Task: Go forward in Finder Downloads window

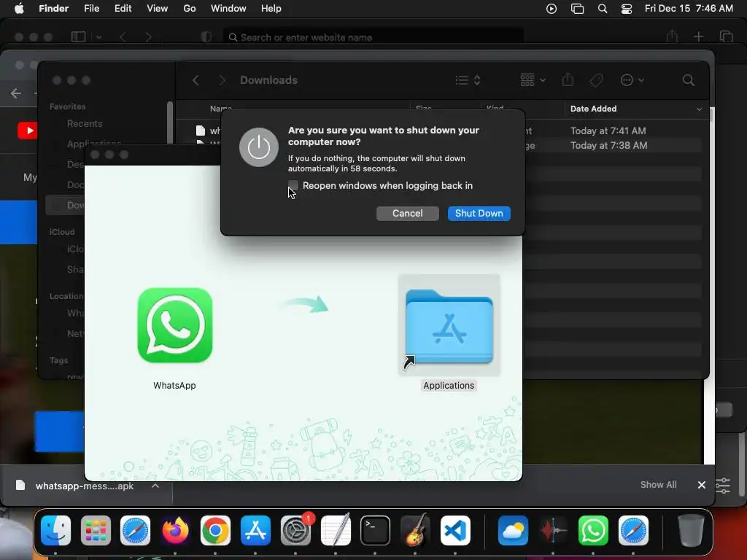Action: click(222, 80)
